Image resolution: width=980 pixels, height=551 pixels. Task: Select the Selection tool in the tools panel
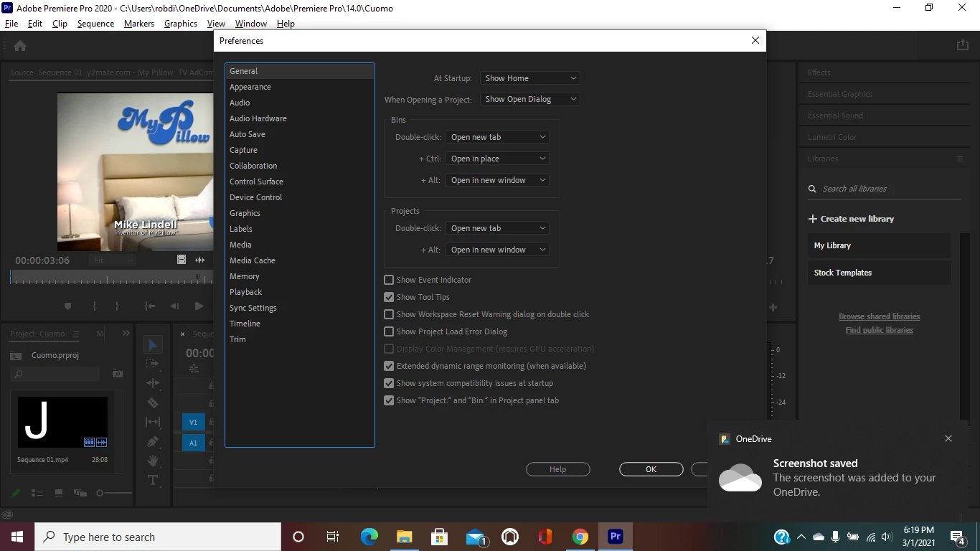[x=153, y=346]
